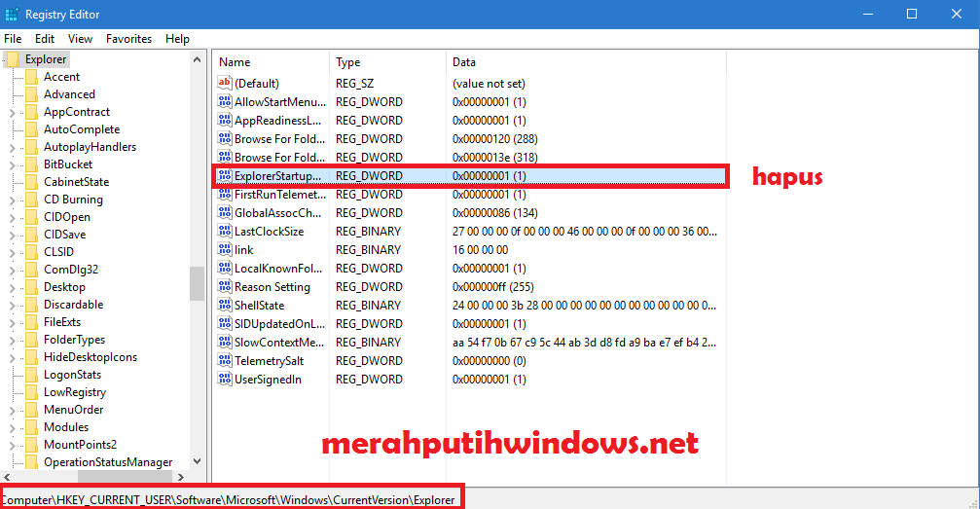Select the Browse For Fold value with data 318
This screenshot has width=980, height=509.
(x=279, y=157)
